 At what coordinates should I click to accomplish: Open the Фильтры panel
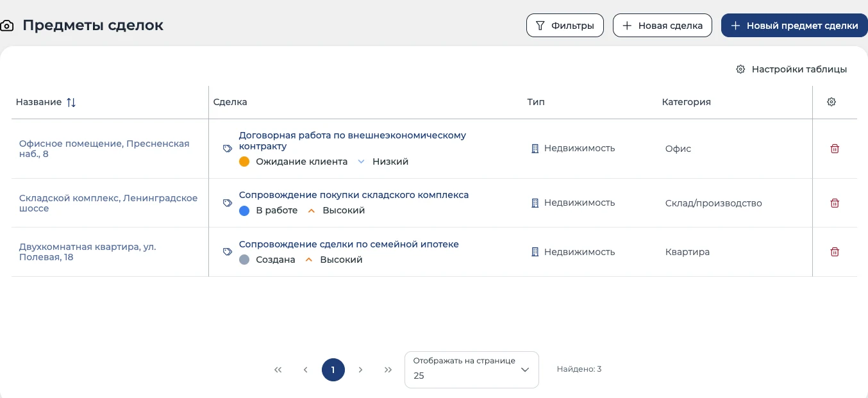[x=565, y=26]
